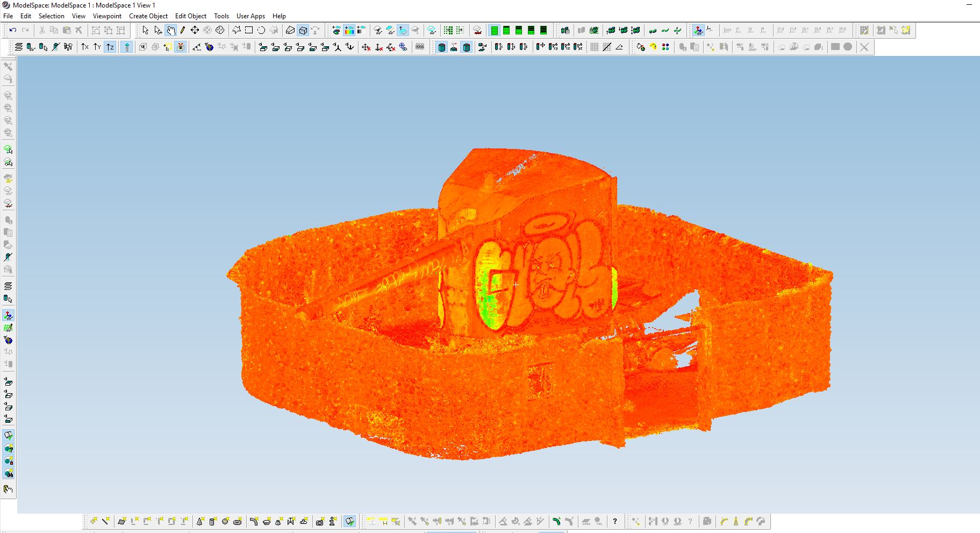The height and width of the screenshot is (533, 980).
Task: Toggle the highlighted coordinate-axes icon in top row
Action: (x=698, y=30)
